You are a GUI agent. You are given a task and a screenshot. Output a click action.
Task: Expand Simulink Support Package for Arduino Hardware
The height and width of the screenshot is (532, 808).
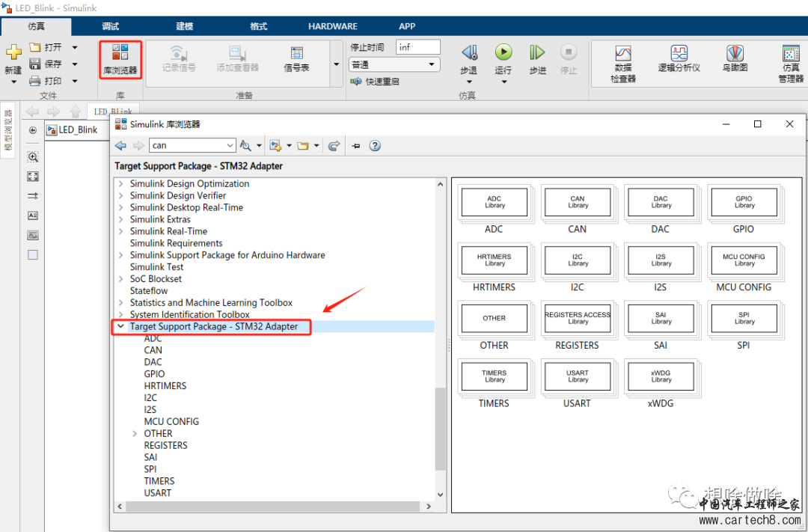pos(120,255)
